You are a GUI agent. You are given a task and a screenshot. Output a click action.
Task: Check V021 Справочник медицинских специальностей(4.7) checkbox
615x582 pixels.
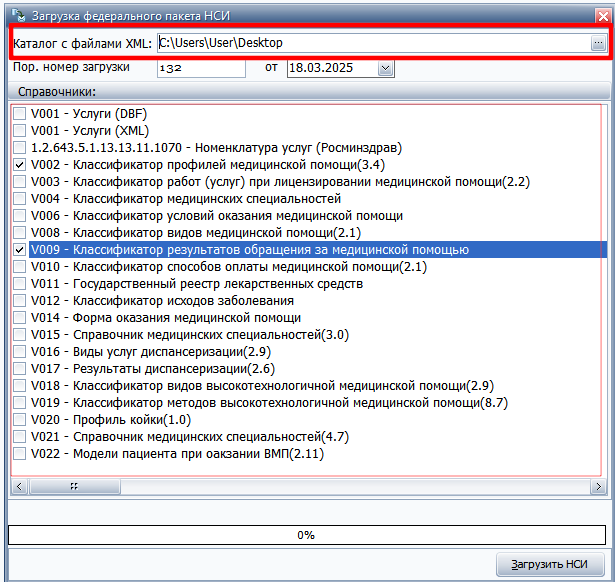click(19, 436)
